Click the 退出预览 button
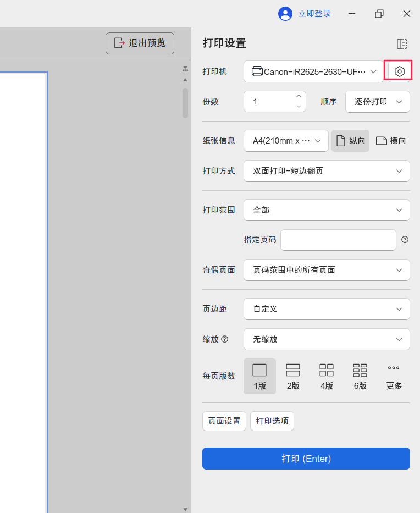The width and height of the screenshot is (420, 513). [140, 43]
